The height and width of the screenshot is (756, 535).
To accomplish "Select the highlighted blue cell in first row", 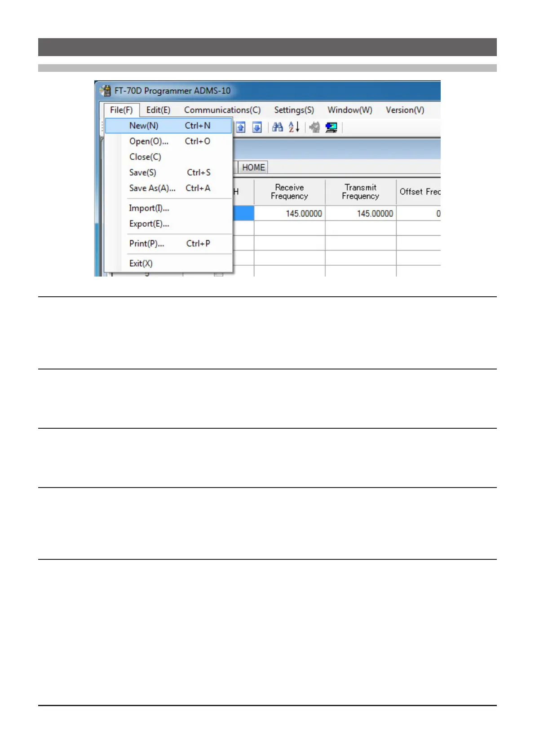I will [x=243, y=214].
